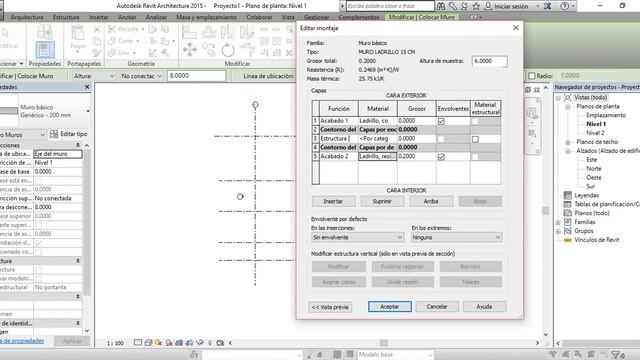Select the Norte elevation in project browser
The height and width of the screenshot is (360, 640).
pyautogui.click(x=594, y=169)
